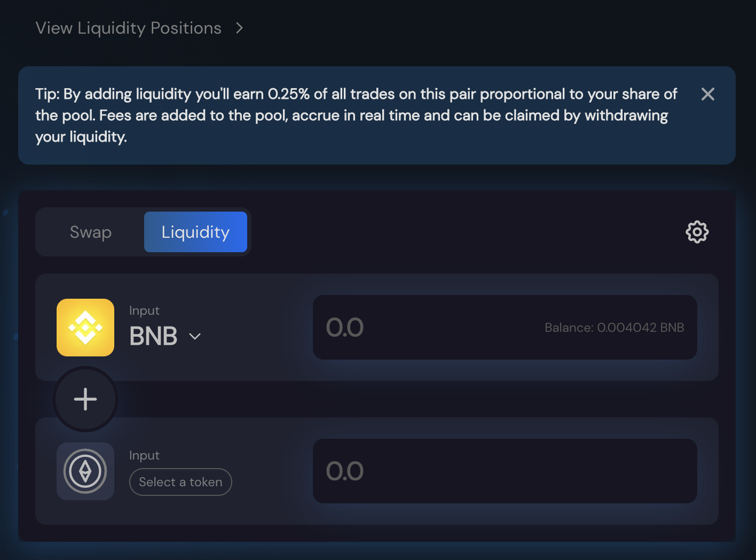The height and width of the screenshot is (560, 756).
Task: Open the Select a token dropdown
Action: (x=180, y=482)
